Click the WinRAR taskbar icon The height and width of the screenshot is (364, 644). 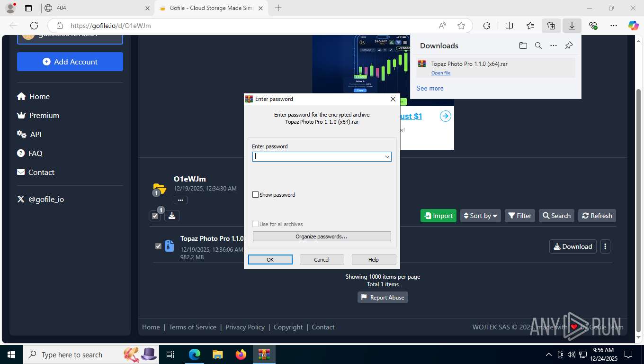point(264,355)
